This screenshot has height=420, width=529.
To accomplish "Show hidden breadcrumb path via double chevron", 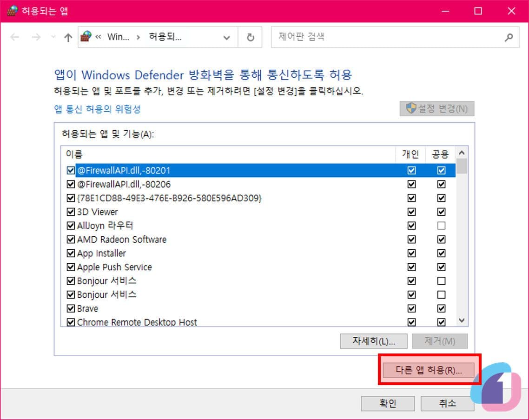I will click(98, 37).
